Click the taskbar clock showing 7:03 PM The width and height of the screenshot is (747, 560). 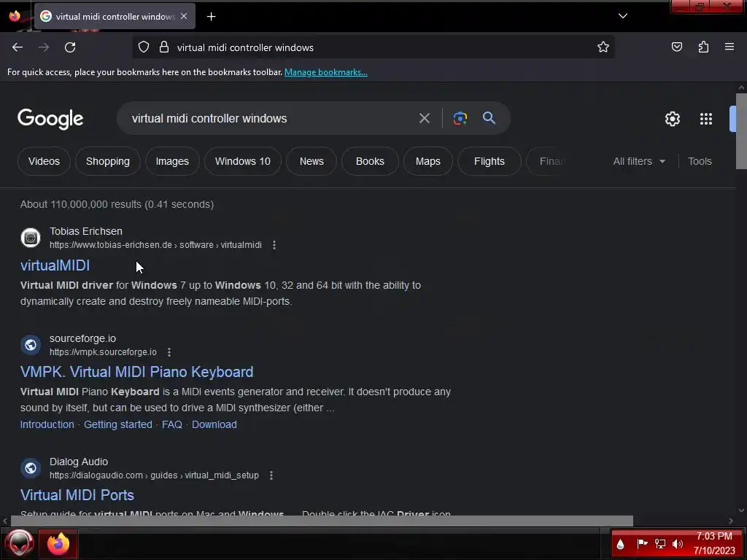pos(714,543)
